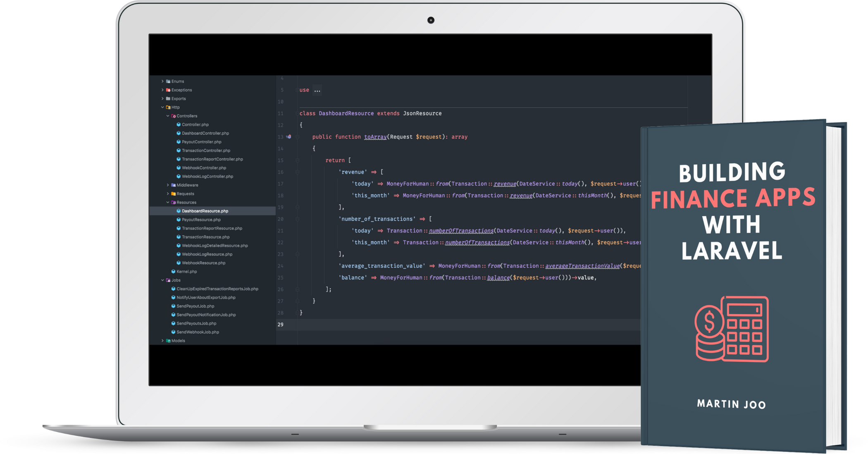Click the Models folder icon
868x454 pixels.
168,341
